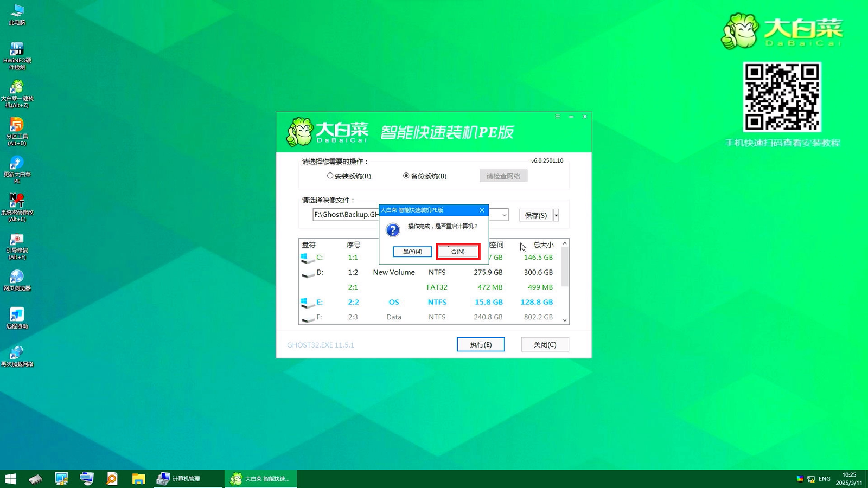Click the 总大小 column header
Image resolution: width=868 pixels, height=488 pixels.
pos(544,245)
